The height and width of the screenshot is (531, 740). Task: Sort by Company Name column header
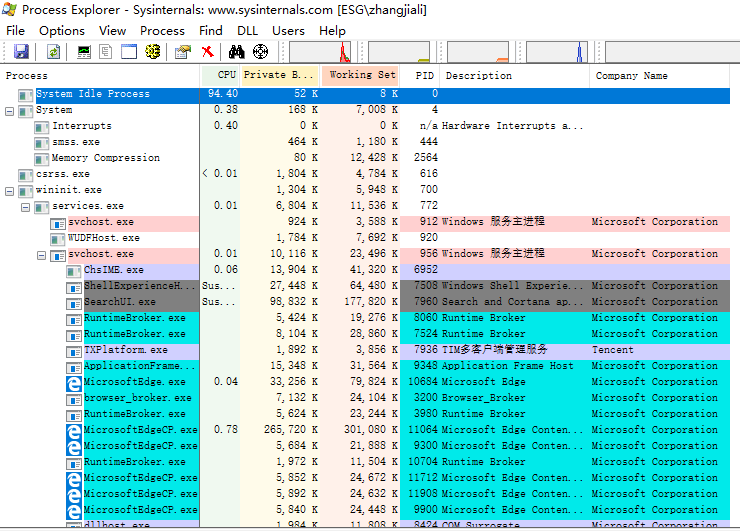pyautogui.click(x=659, y=76)
